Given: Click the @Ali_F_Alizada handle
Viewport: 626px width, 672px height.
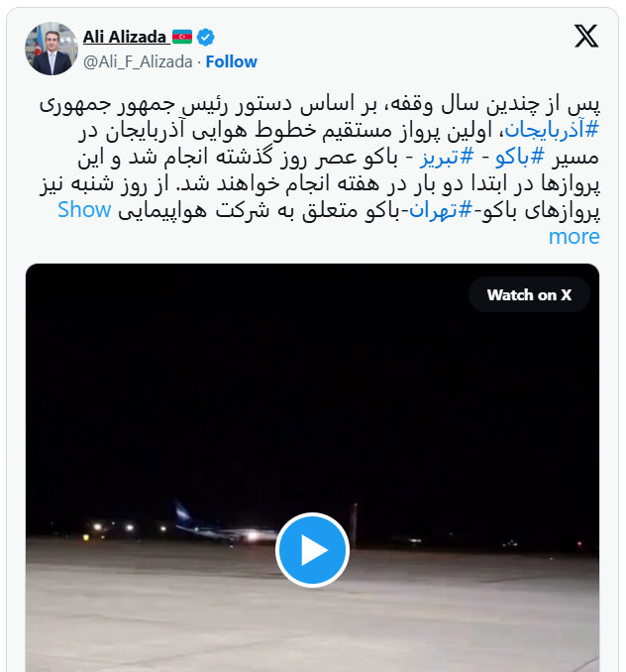Looking at the screenshot, I should [138, 61].
